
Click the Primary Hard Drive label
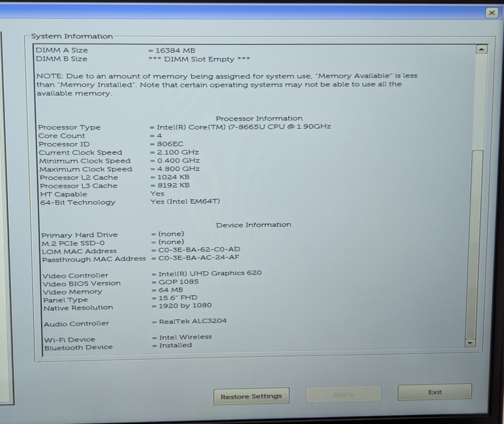tap(79, 235)
